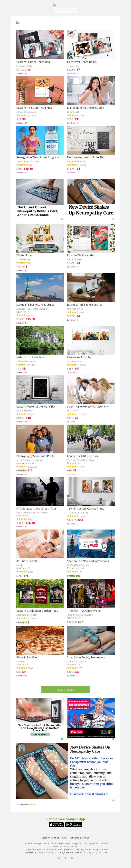
Task: Click the See All Deals button
Action: 66,689
